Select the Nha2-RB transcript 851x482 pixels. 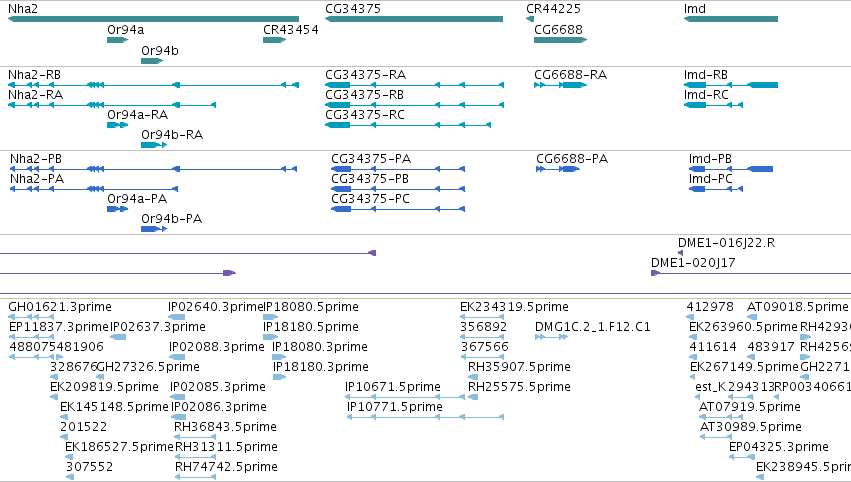click(x=153, y=85)
